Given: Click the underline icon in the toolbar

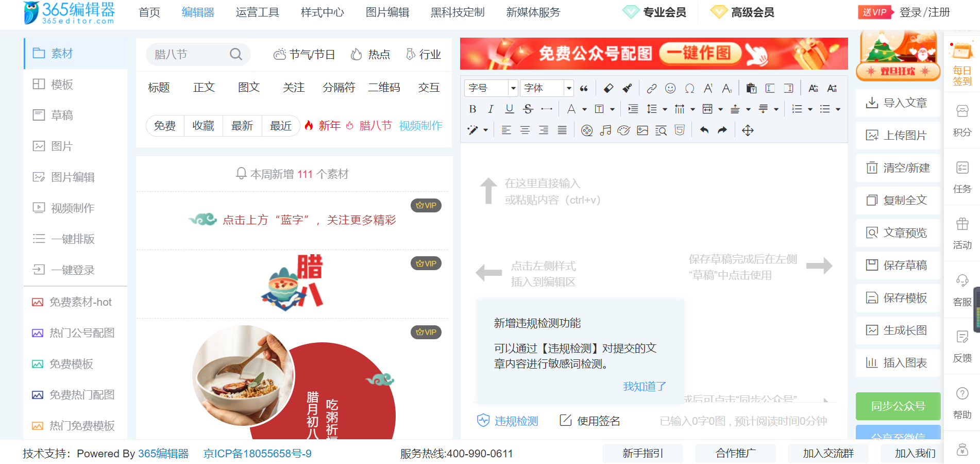Looking at the screenshot, I should [509, 109].
